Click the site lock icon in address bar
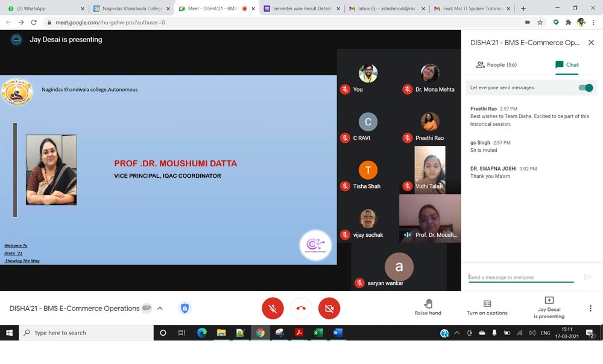The height and width of the screenshot is (364, 603). tap(49, 22)
